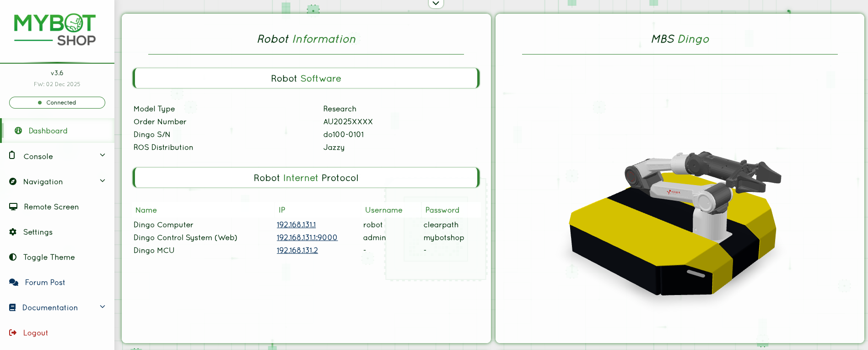The height and width of the screenshot is (350, 868).
Task: Open Dingo MCU IP link 192.168.131.2
Action: pyautogui.click(x=297, y=251)
